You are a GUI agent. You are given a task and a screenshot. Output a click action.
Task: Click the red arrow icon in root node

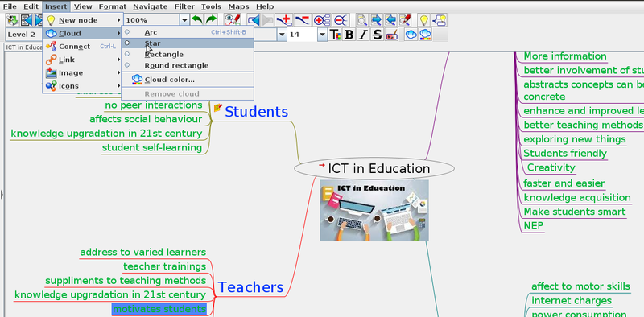(x=321, y=165)
